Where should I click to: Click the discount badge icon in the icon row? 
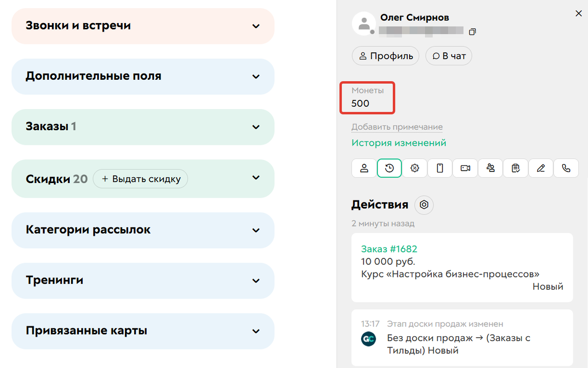(415, 168)
